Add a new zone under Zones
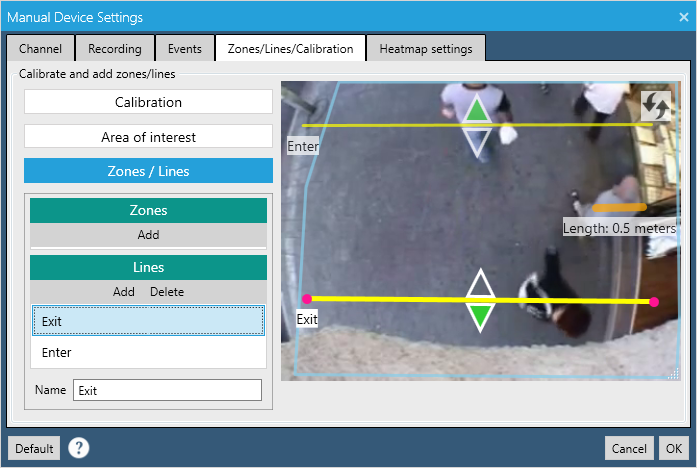 pos(148,234)
